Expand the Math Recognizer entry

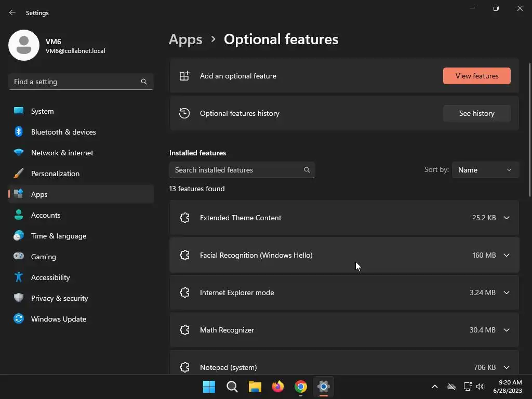[507, 330]
